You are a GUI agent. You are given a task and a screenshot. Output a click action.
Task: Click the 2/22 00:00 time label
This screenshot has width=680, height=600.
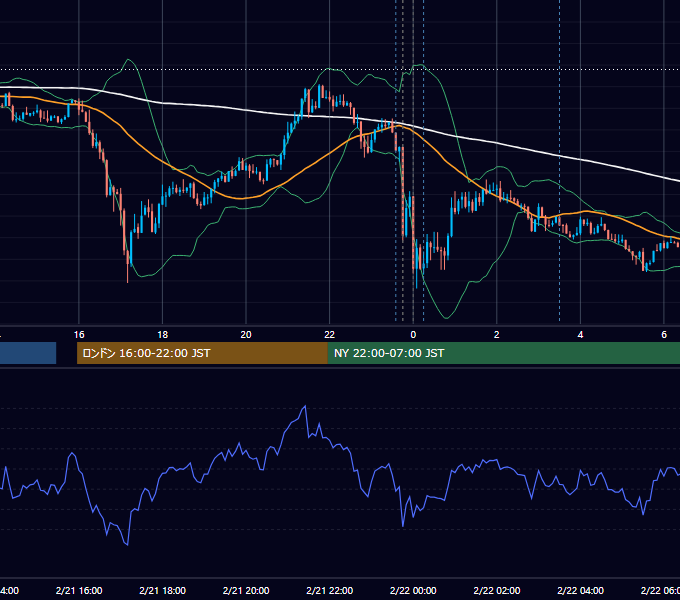coord(413,591)
